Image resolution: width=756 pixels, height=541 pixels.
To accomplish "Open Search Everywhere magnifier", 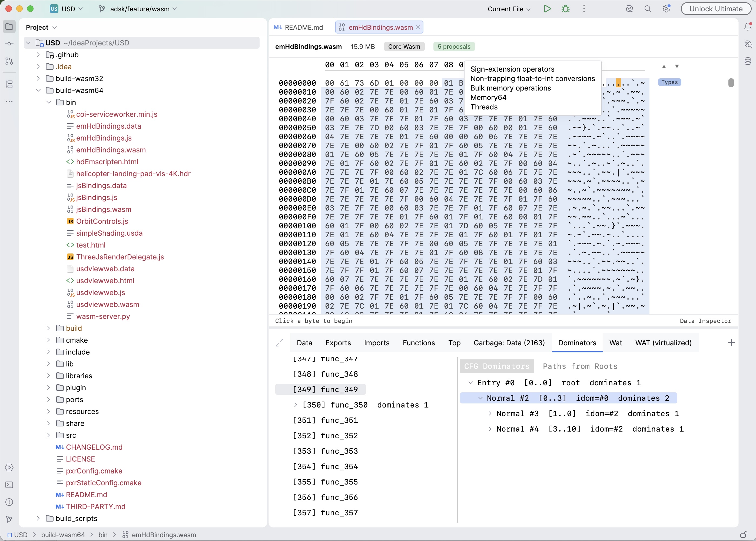I will (x=648, y=9).
